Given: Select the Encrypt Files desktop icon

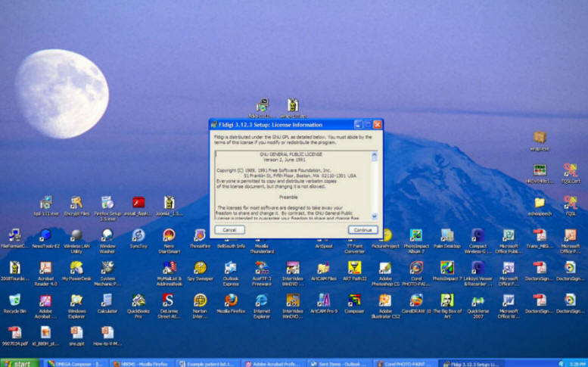Looking at the screenshot, I should pos(76,206).
